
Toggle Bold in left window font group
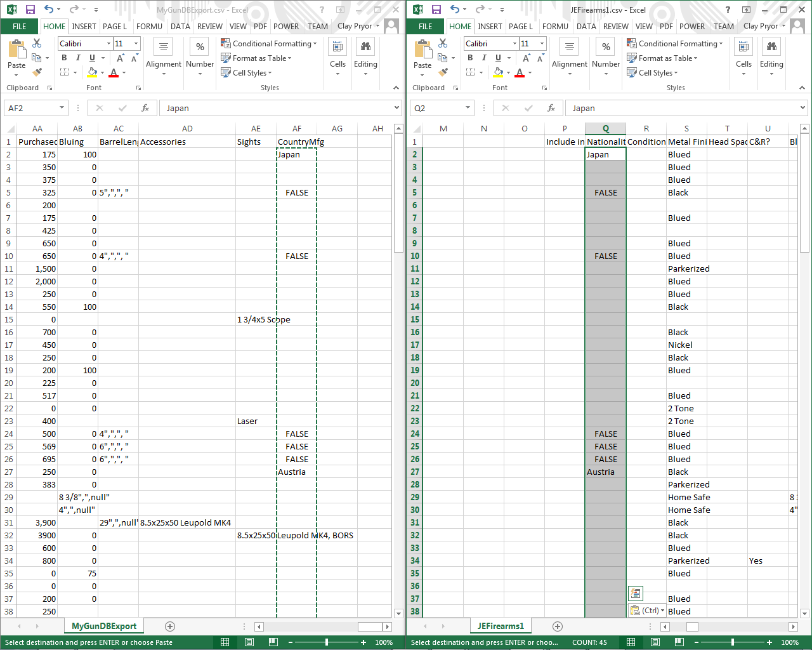64,58
